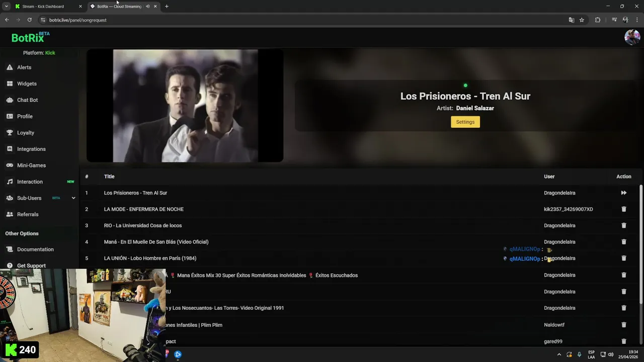The width and height of the screenshot is (644, 362).
Task: Open the Mini-Games sidebar section
Action: click(x=31, y=165)
